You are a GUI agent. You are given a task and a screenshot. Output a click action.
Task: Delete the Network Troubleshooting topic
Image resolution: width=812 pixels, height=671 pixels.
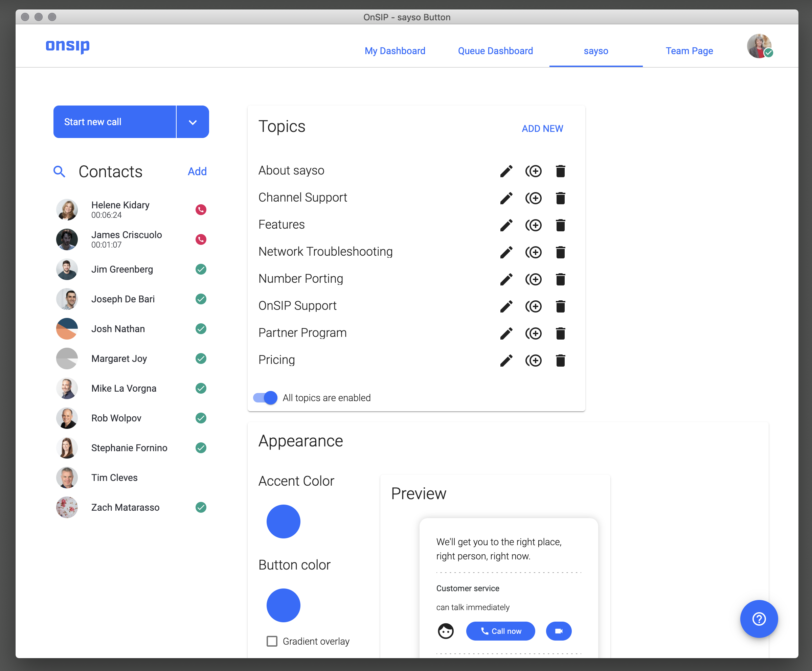[560, 252]
